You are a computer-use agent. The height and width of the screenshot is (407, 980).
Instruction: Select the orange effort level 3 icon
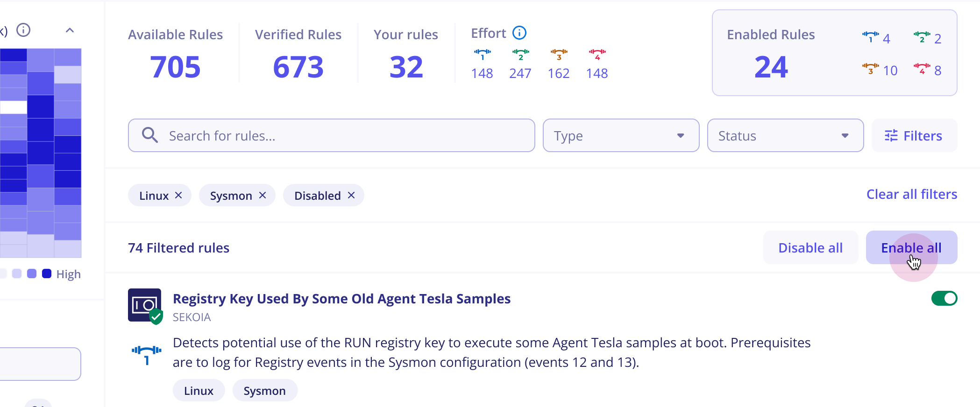coord(559,54)
